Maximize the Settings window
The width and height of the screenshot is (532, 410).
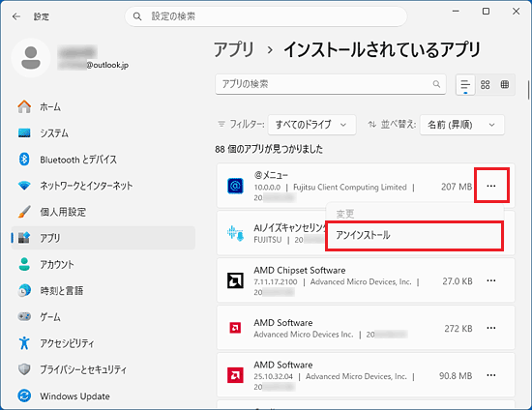click(x=486, y=12)
